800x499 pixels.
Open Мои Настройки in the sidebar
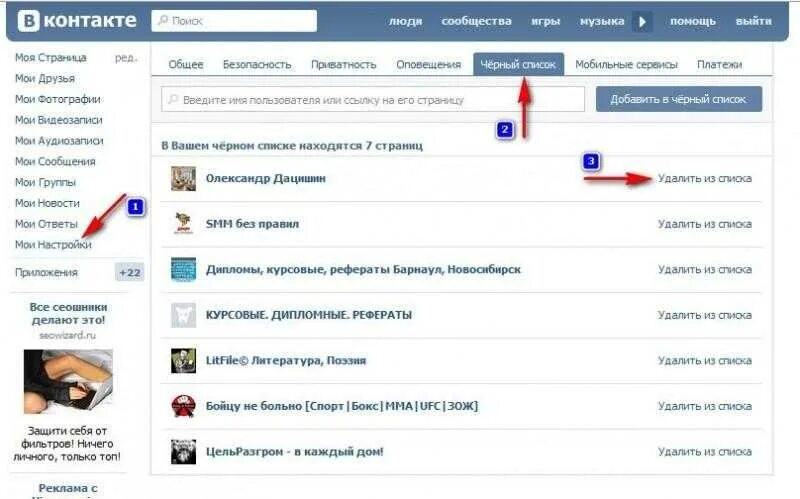pyautogui.click(x=54, y=245)
